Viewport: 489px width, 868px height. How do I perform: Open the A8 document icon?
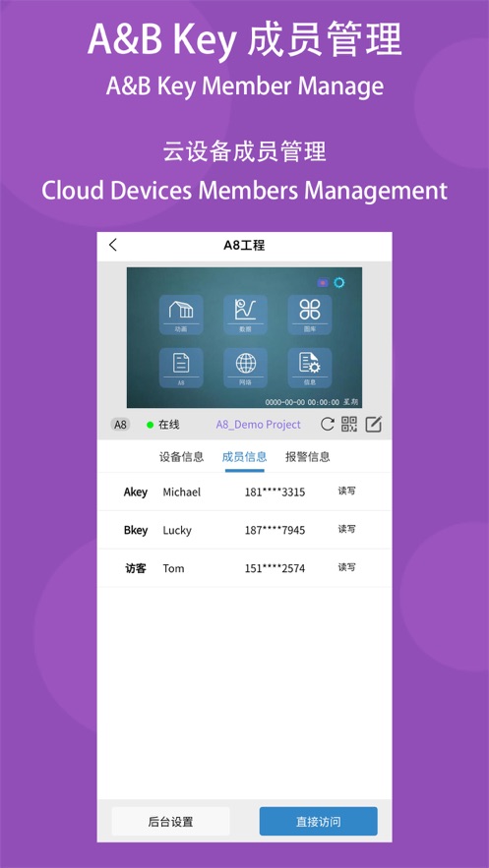[181, 368]
